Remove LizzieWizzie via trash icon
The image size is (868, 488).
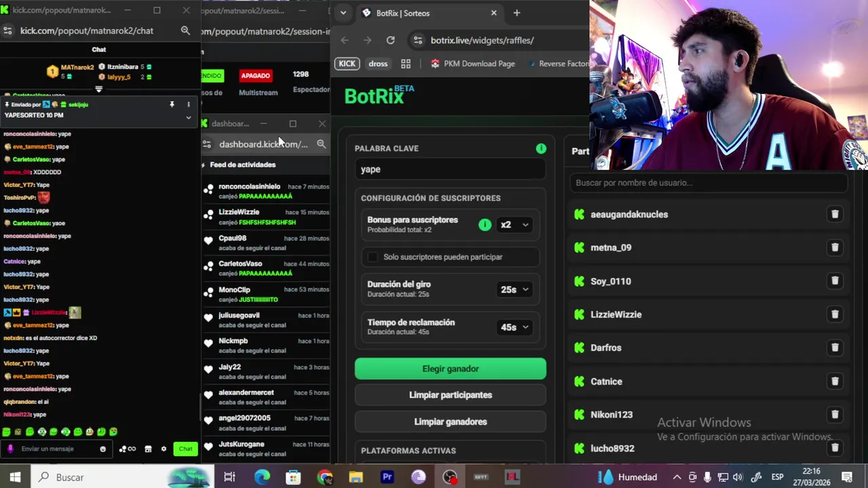(835, 314)
